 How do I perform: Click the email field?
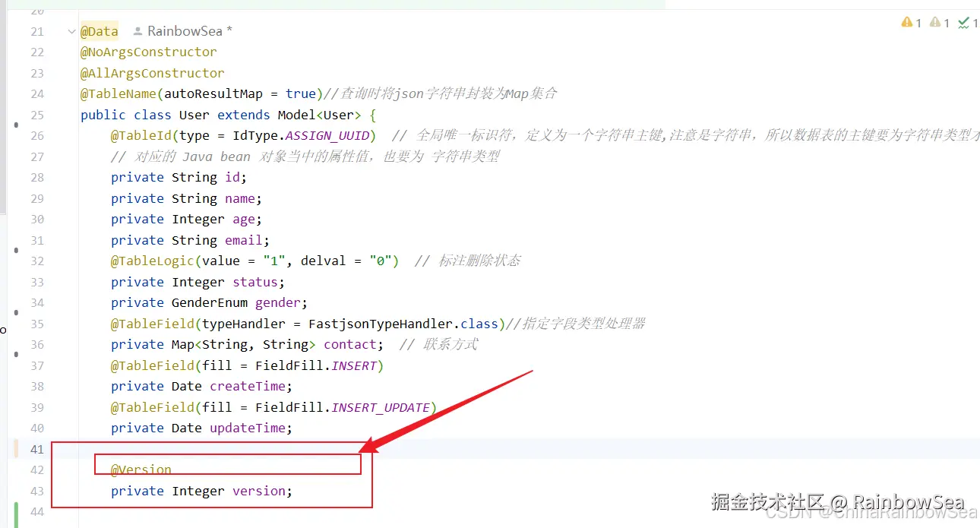pos(244,240)
